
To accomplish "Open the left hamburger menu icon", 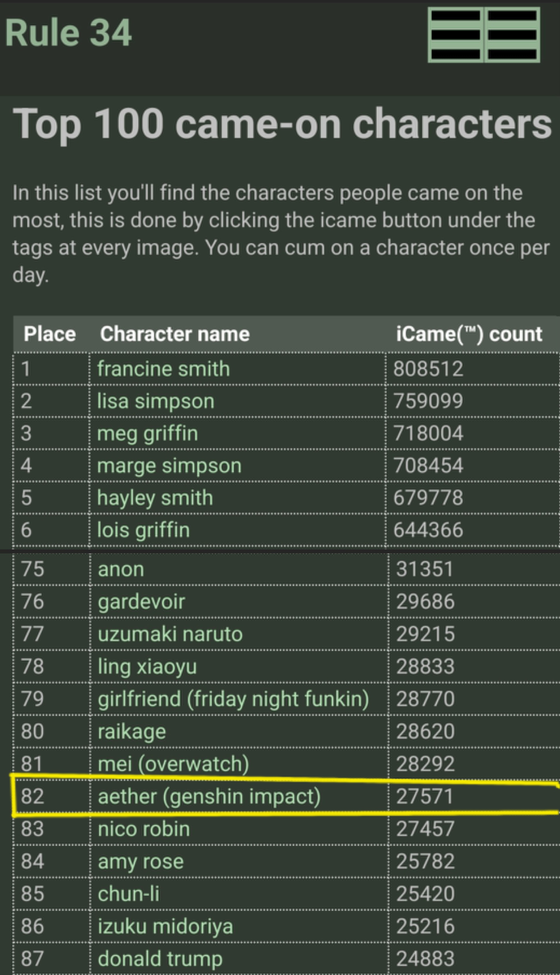I will (x=455, y=35).
